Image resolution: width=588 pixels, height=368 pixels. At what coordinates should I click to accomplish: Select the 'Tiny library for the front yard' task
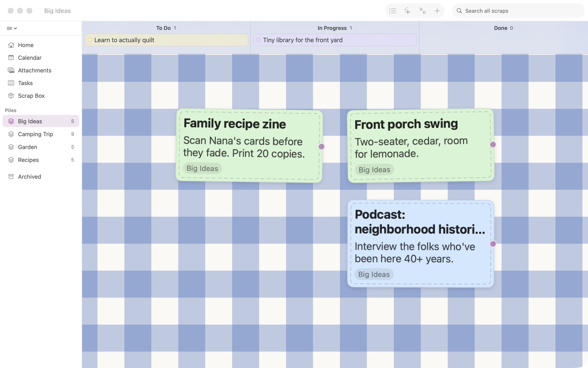(335, 40)
